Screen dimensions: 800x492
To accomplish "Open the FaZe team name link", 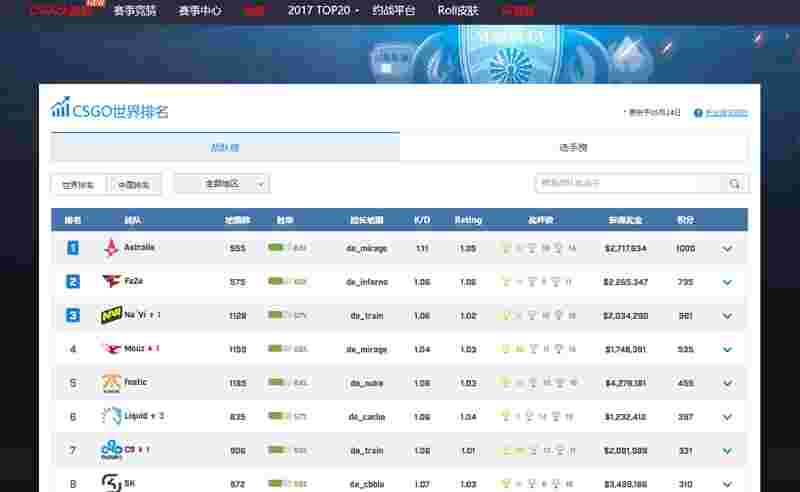I will point(134,281).
